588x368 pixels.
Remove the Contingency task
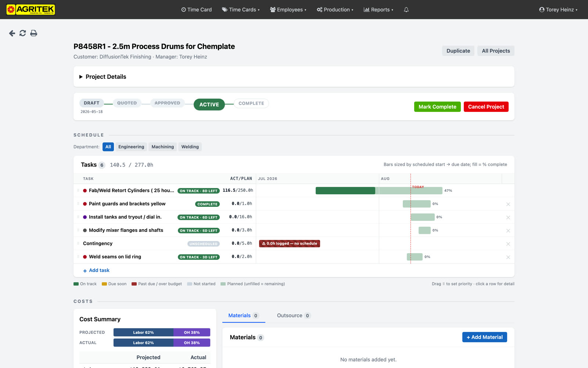pyautogui.click(x=508, y=244)
